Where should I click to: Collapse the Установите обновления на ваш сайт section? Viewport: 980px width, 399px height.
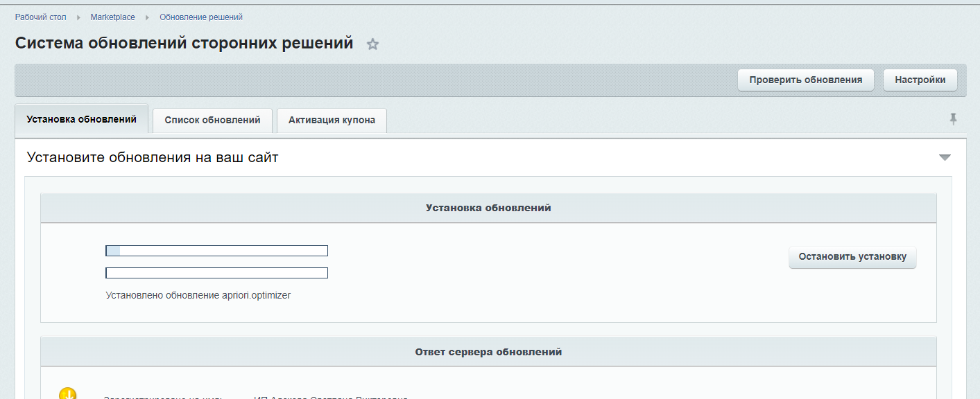point(944,157)
